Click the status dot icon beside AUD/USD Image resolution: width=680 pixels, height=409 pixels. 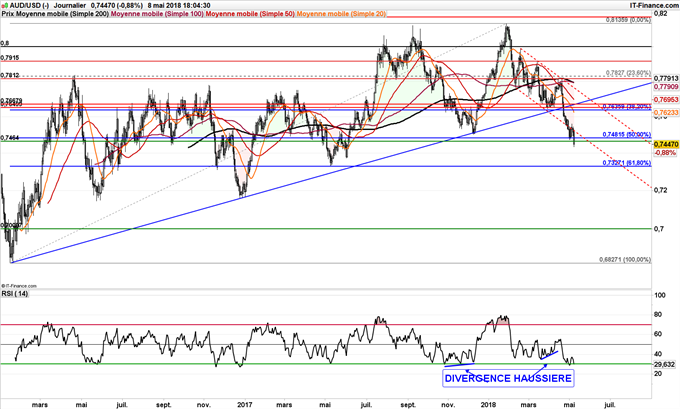[x=3, y=6]
